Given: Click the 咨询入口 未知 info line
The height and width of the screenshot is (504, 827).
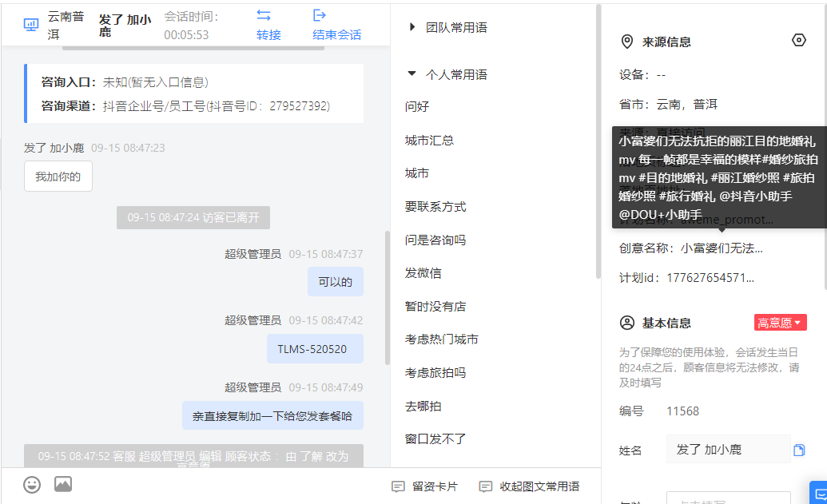Looking at the screenshot, I should (125, 82).
